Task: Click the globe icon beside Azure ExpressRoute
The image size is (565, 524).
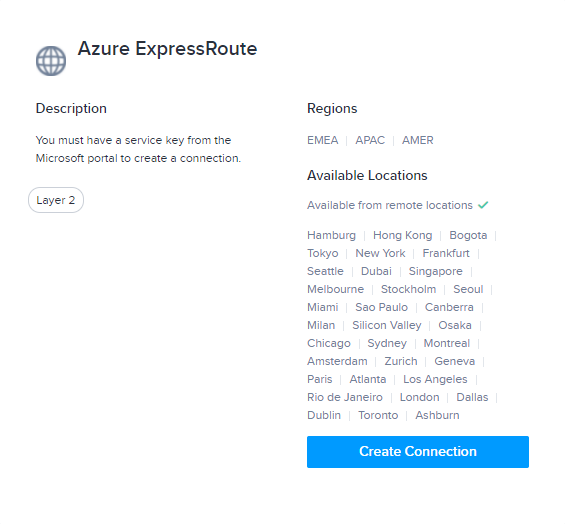Action: click(51, 61)
